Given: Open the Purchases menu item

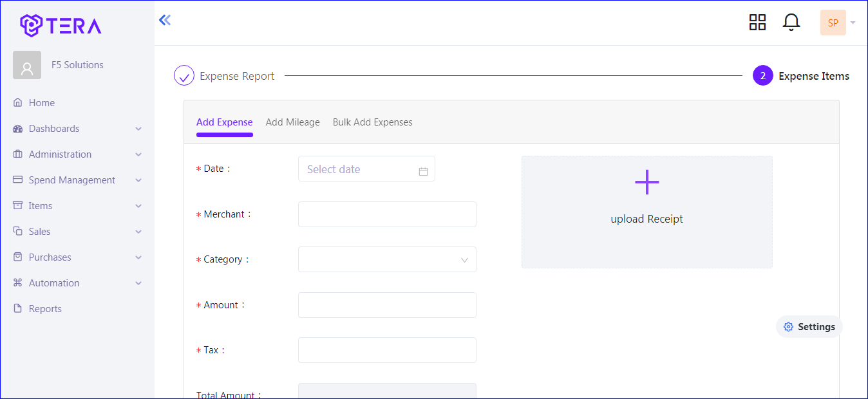Looking at the screenshot, I should click(77, 257).
